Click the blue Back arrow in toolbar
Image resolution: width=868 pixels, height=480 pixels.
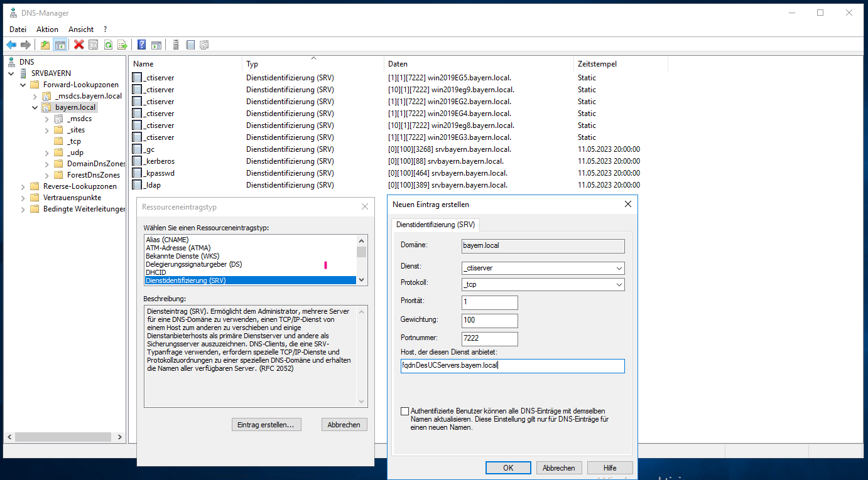pos(11,45)
